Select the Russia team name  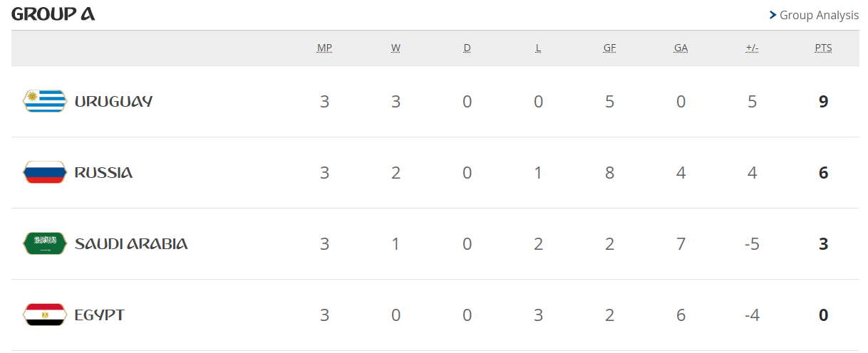click(103, 172)
